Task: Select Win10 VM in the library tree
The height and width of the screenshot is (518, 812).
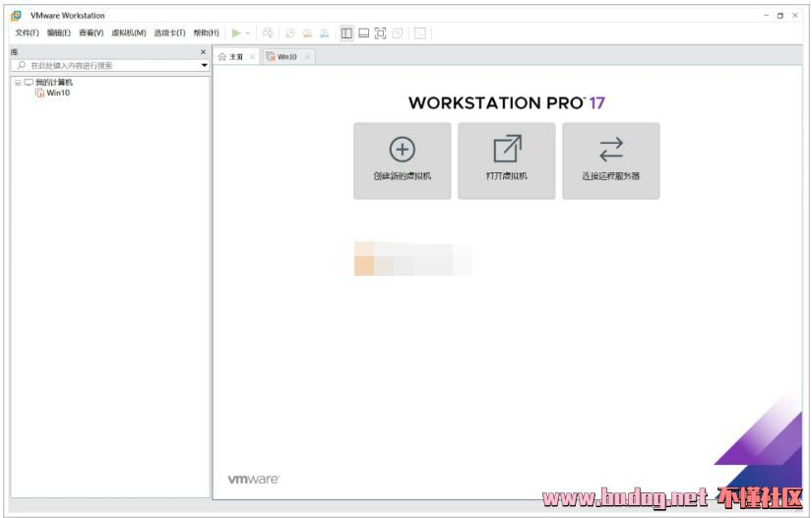Action: [x=58, y=93]
